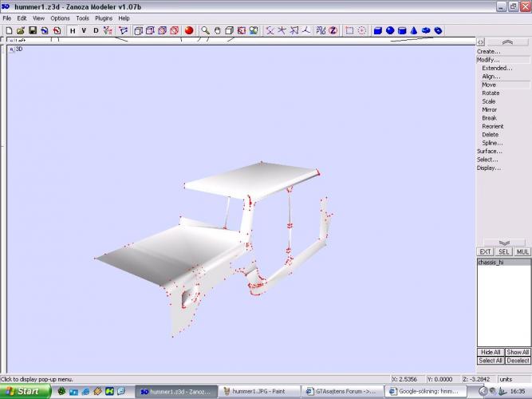Toggle the MUL mode button

coord(522,252)
